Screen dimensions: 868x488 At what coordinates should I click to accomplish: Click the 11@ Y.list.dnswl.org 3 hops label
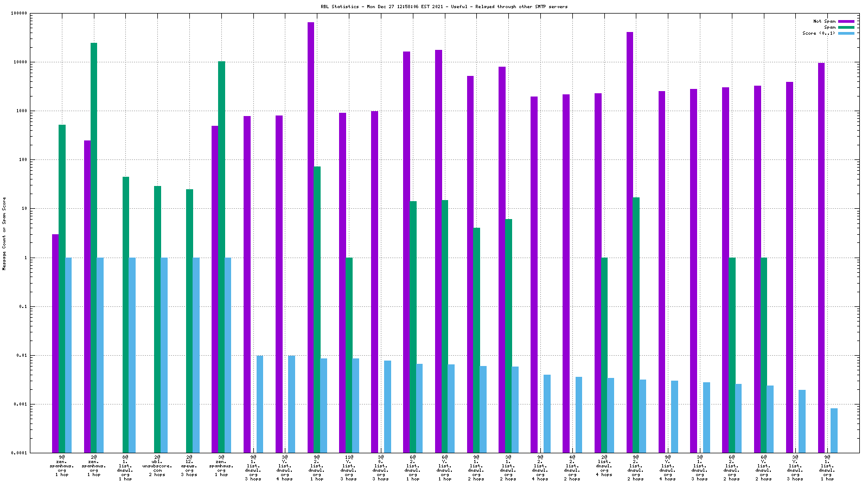click(349, 468)
